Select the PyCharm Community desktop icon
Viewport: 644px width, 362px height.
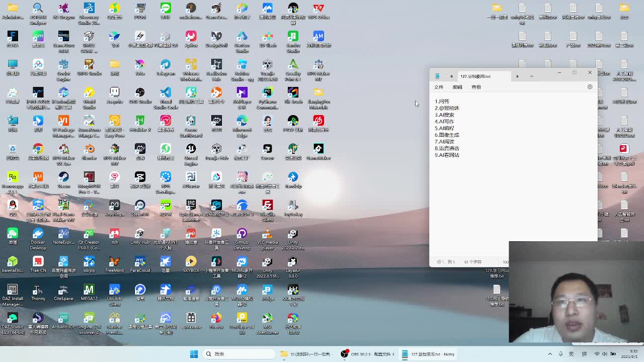pos(268,98)
